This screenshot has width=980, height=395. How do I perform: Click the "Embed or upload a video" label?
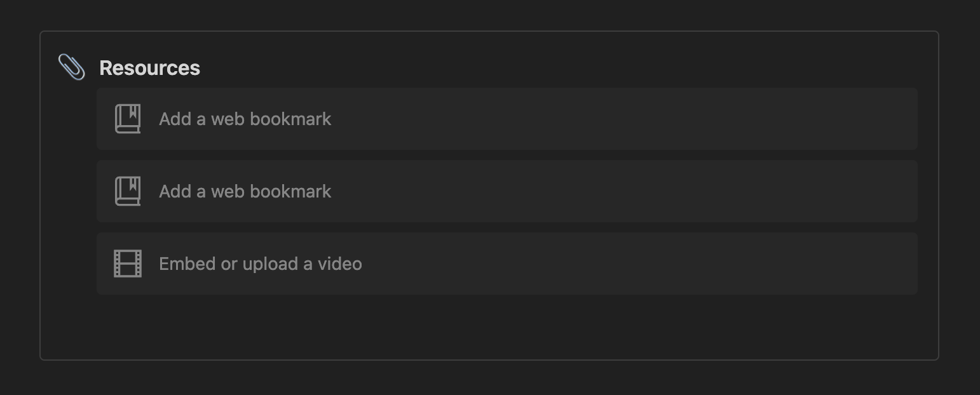coord(261,264)
